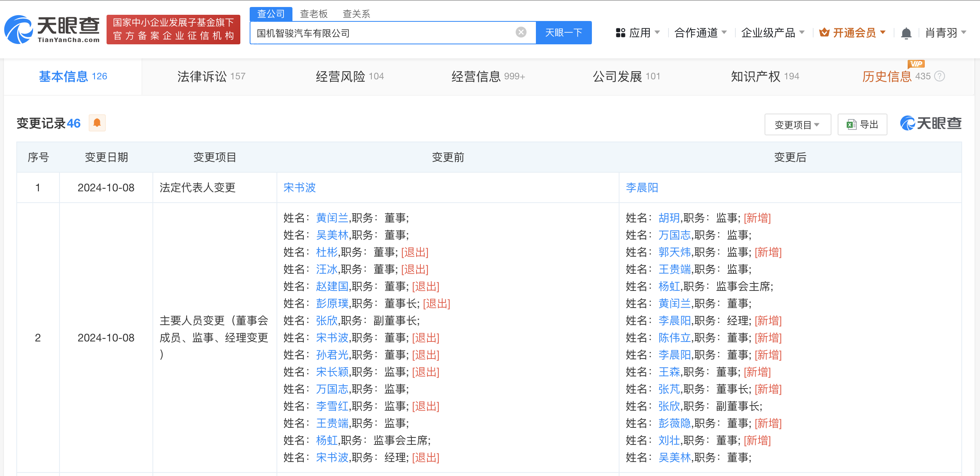Select the 经营信息 tab
980x476 pixels.
tap(488, 77)
